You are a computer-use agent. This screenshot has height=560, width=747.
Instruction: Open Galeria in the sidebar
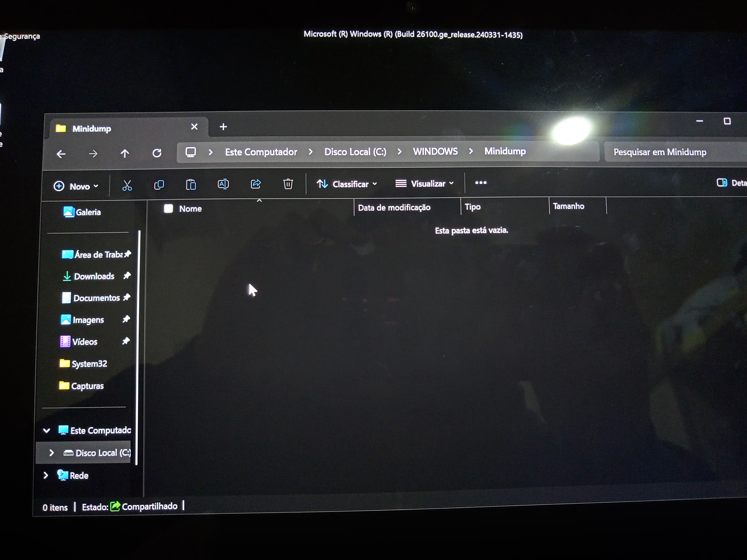click(x=82, y=212)
